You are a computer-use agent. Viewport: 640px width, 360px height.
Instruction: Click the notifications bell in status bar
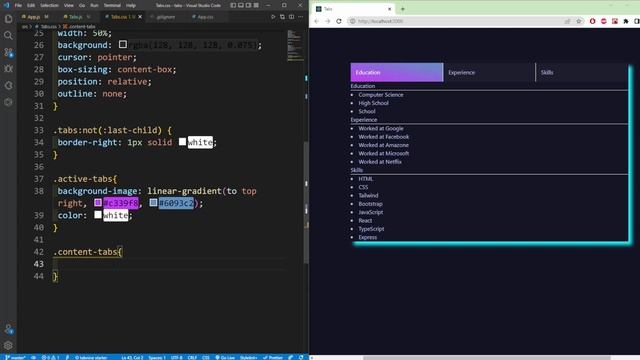(x=301, y=357)
